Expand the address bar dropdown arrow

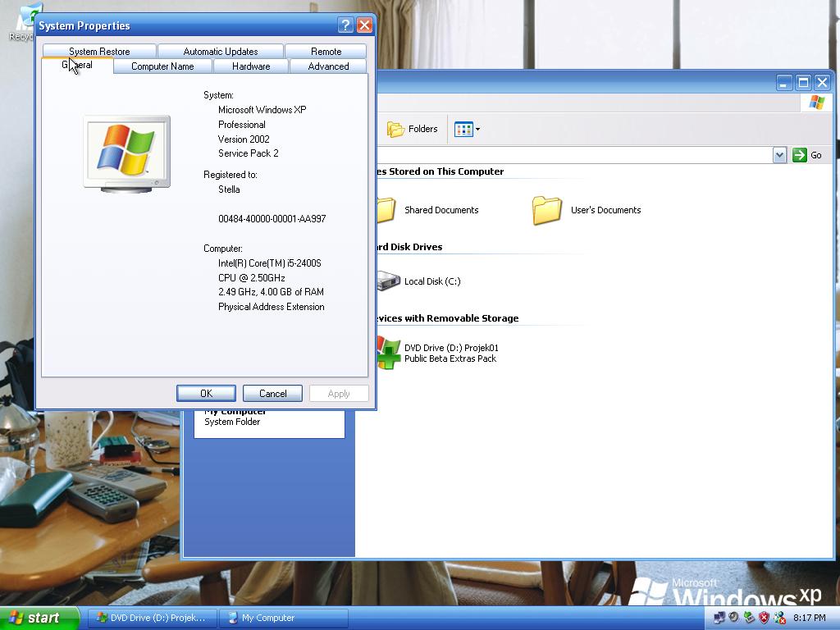coord(779,155)
